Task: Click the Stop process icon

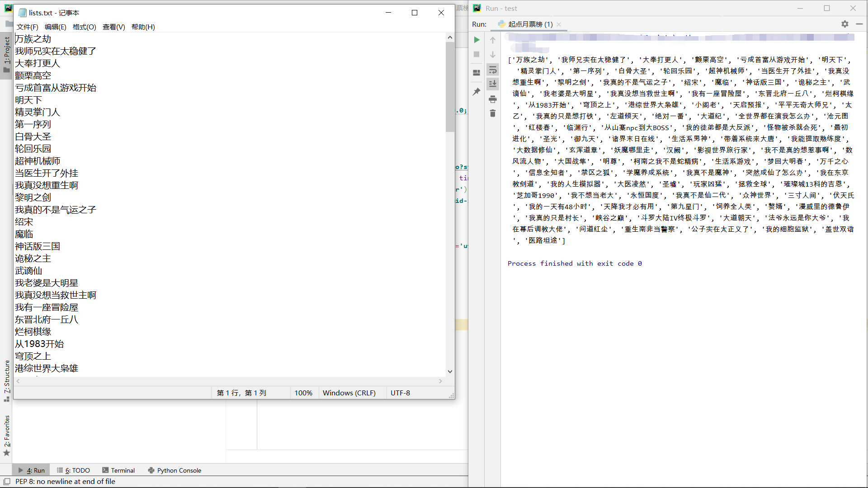Action: [476, 54]
